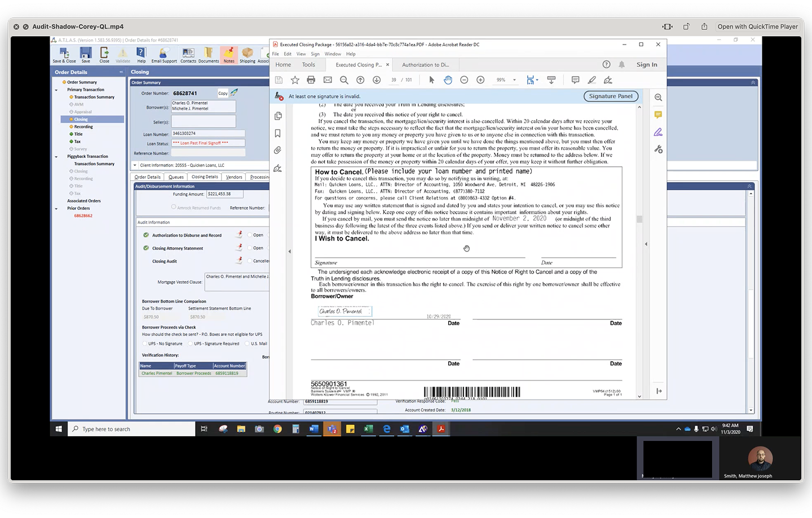Click the Loan Number input field
The image size is (812, 518).
(208, 134)
